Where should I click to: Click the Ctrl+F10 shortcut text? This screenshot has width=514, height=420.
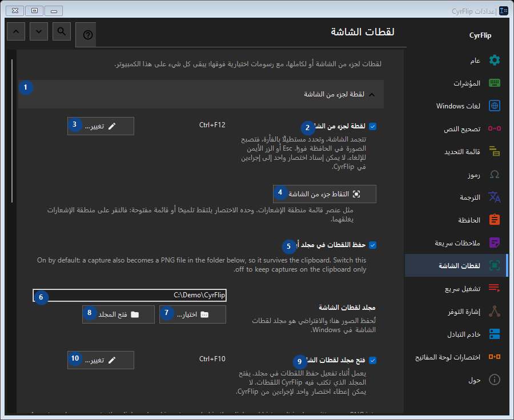pos(212,359)
